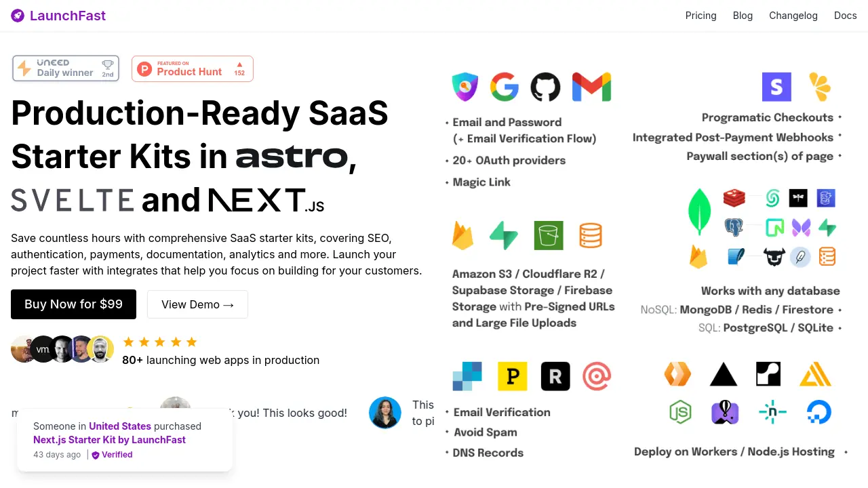Click the LaunchFast rocket logo icon

click(18, 16)
